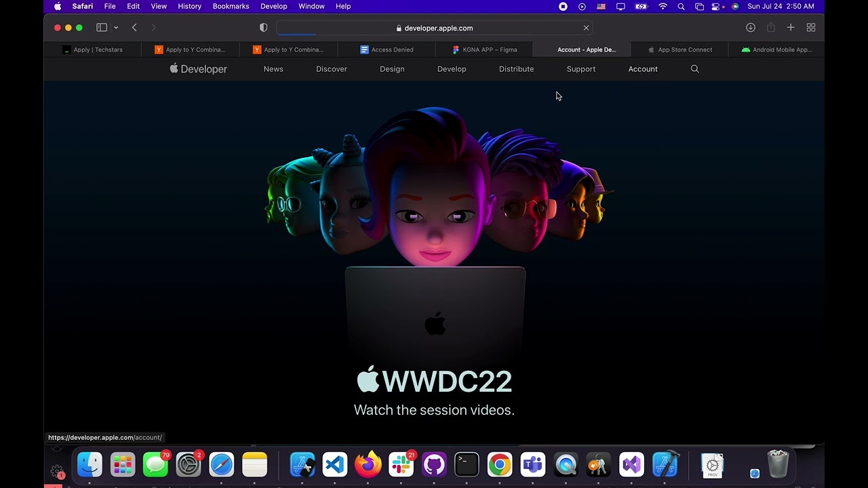The height and width of the screenshot is (488, 868).
Task: Click the battery status icon
Action: pos(641,6)
